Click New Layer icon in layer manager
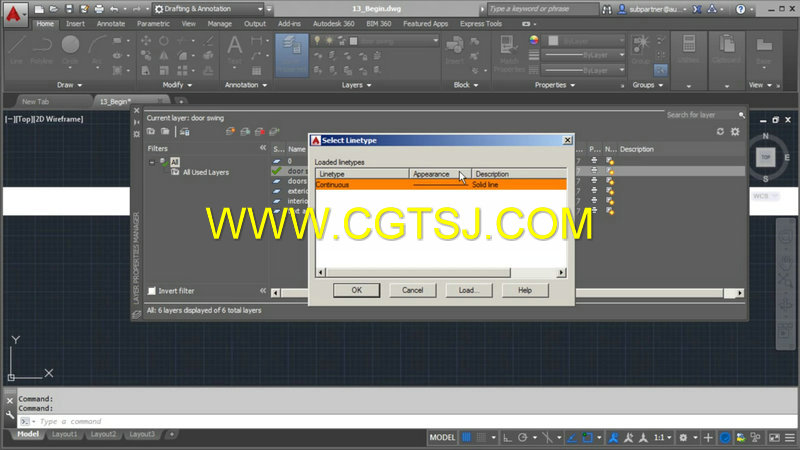Viewport: 800px width, 450px height. click(x=230, y=132)
